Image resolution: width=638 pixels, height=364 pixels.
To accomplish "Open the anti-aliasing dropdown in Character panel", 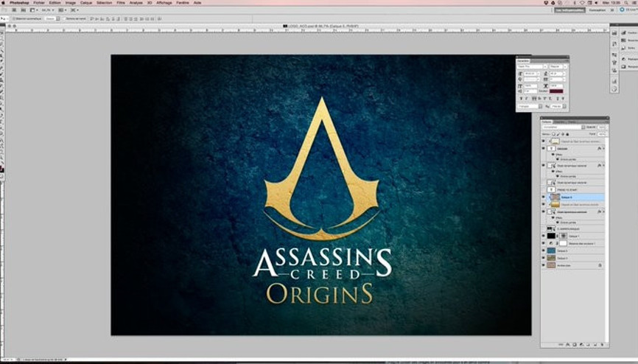I will click(x=564, y=106).
